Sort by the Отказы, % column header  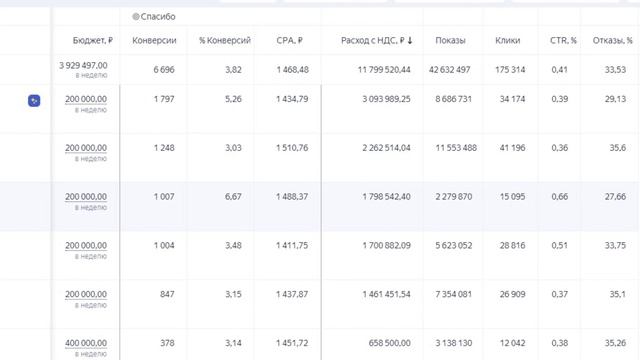[x=612, y=40]
